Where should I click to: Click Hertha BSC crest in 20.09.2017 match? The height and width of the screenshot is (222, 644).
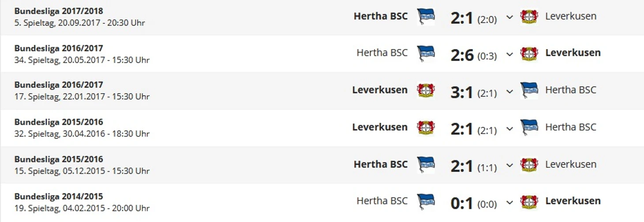coord(426,17)
